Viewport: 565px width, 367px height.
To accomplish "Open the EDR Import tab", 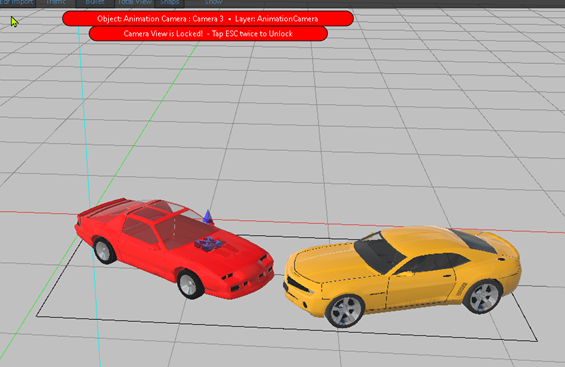I will (x=17, y=3).
